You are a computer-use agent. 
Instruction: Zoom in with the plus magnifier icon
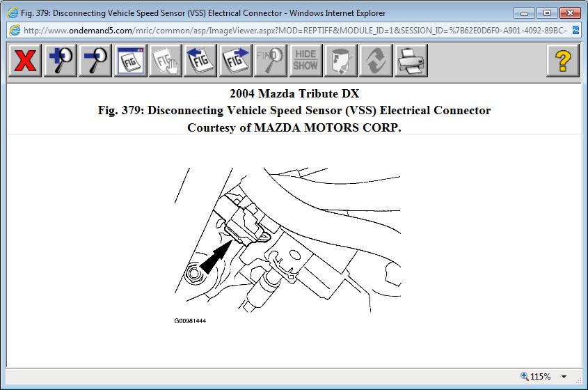[60, 60]
